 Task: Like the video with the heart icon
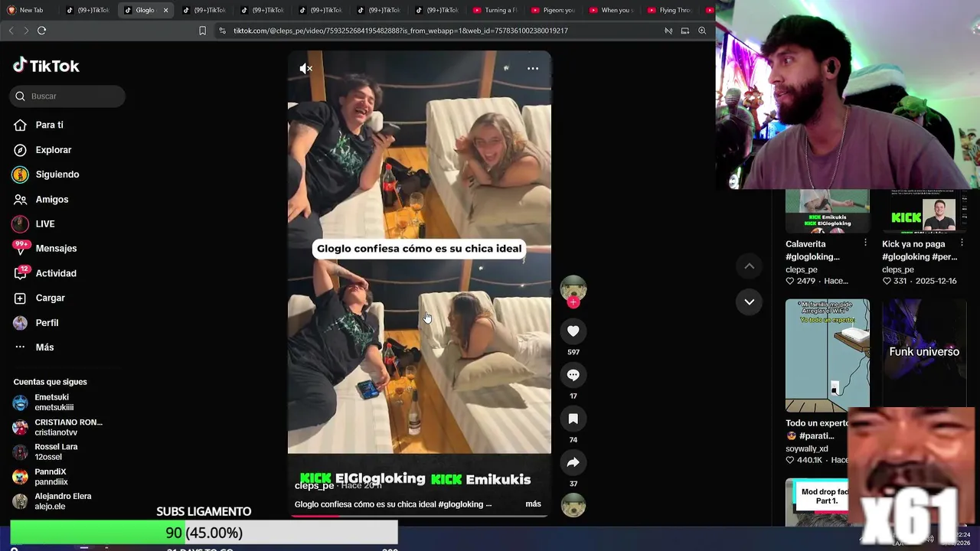pos(573,331)
